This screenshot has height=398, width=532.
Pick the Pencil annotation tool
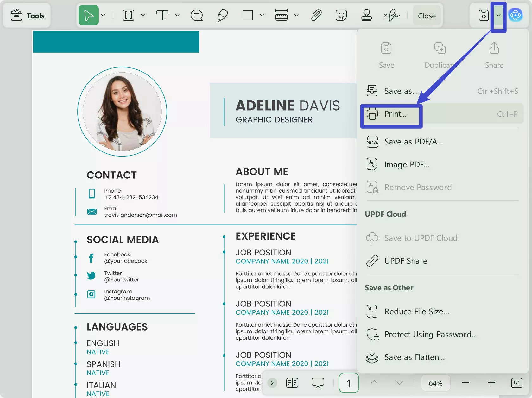coord(222,15)
